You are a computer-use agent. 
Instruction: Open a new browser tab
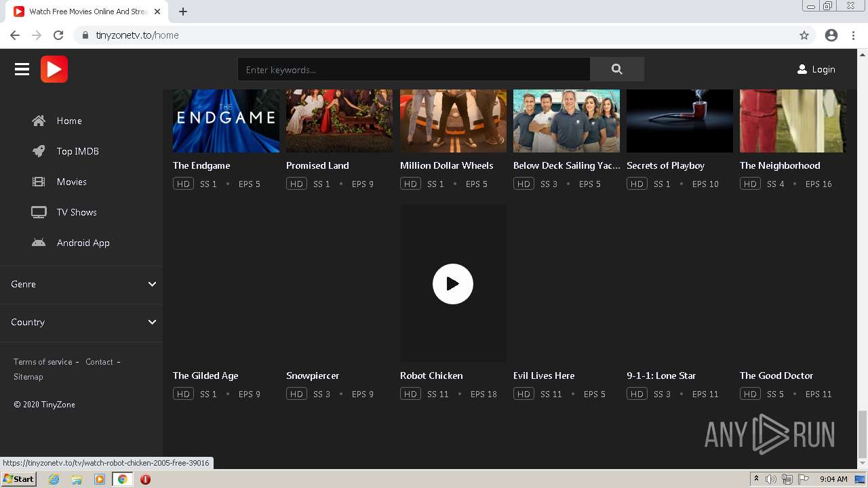(x=183, y=12)
